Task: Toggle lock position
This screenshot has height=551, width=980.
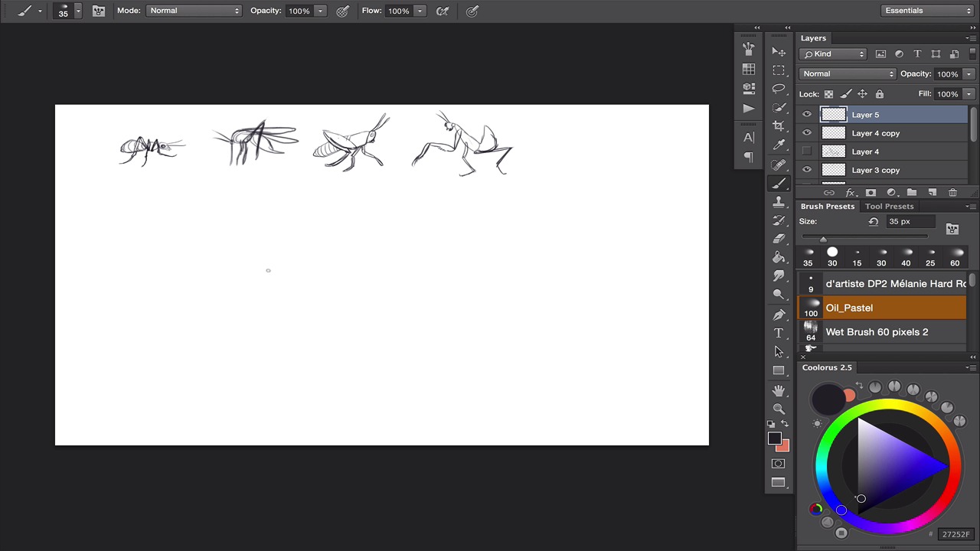Action: (x=862, y=94)
